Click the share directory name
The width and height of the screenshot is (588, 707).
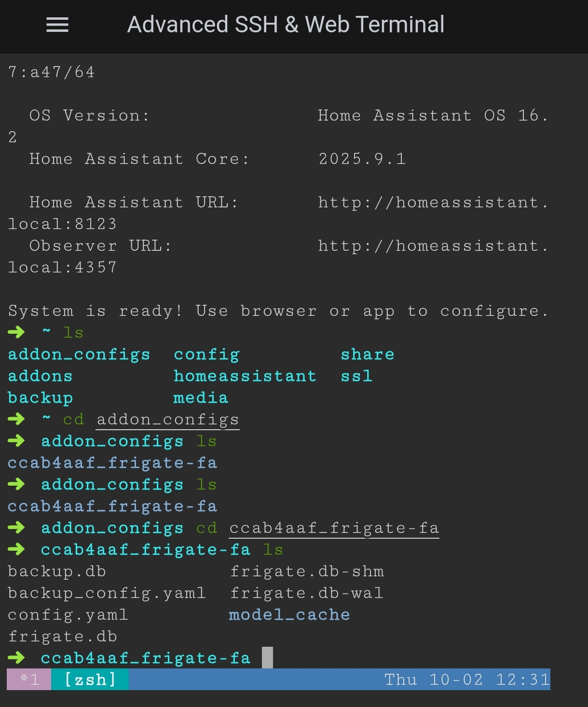(x=368, y=354)
